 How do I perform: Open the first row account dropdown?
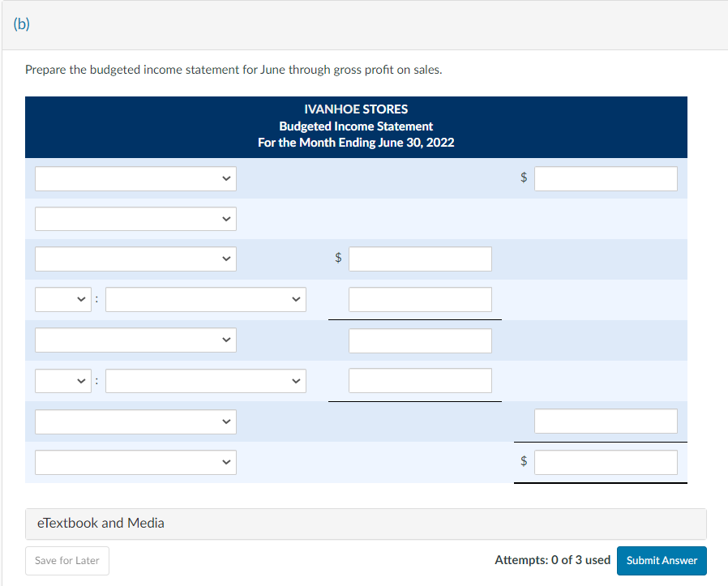tap(135, 179)
